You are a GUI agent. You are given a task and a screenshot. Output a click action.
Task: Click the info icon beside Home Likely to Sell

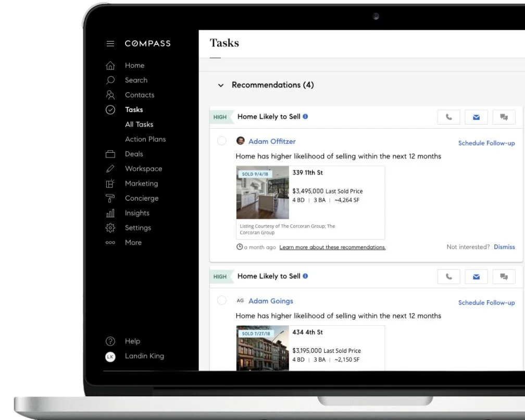tap(306, 117)
